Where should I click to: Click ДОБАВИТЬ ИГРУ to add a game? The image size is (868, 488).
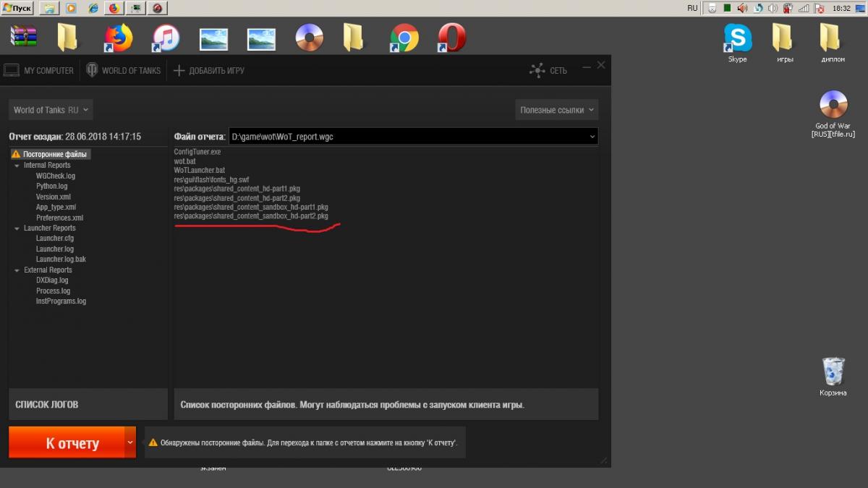coord(209,71)
